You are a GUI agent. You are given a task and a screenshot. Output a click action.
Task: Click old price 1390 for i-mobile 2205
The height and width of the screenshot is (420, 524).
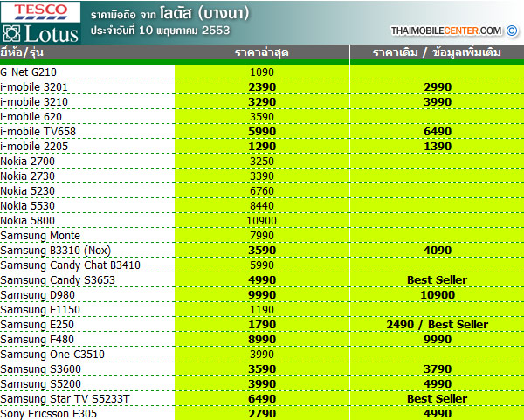click(x=438, y=147)
